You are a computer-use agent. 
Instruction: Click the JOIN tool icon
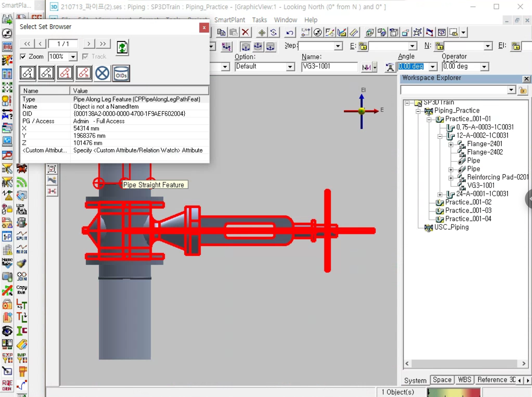point(22,276)
